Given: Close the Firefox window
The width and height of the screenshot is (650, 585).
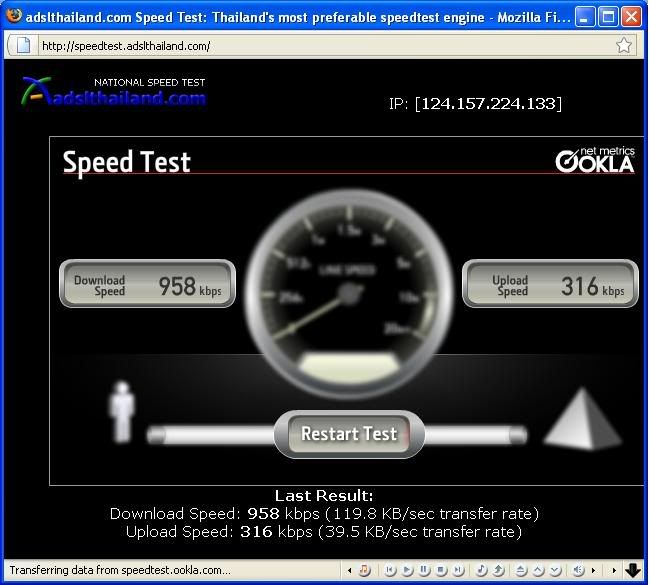Looking at the screenshot, I should click(631, 17).
